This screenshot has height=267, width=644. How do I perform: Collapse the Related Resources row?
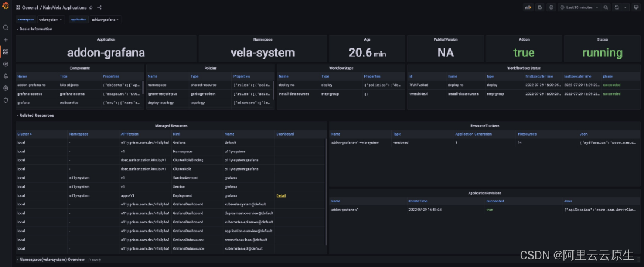pyautogui.click(x=35, y=116)
